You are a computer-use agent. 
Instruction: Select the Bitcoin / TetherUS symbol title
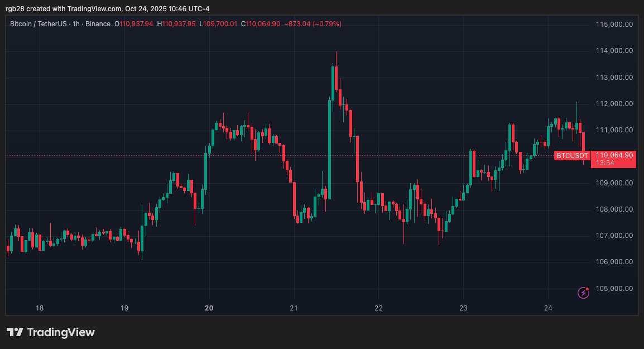pyautogui.click(x=39, y=24)
